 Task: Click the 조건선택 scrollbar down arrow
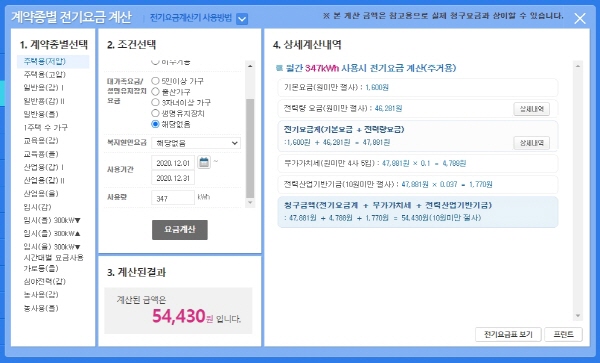tap(250, 202)
